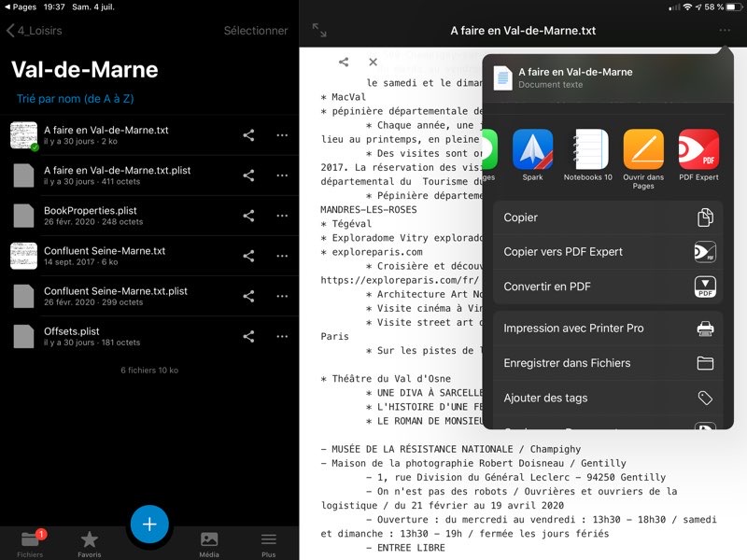Screen dimensions: 747x560
Task: Choose Convertir en PDF action
Action: tap(608, 287)
